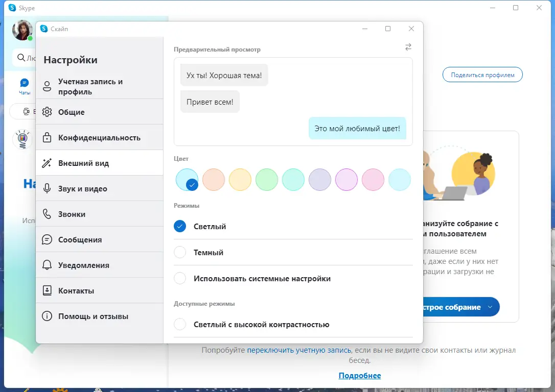Open the Чаты icon in main Skype window

(25, 87)
